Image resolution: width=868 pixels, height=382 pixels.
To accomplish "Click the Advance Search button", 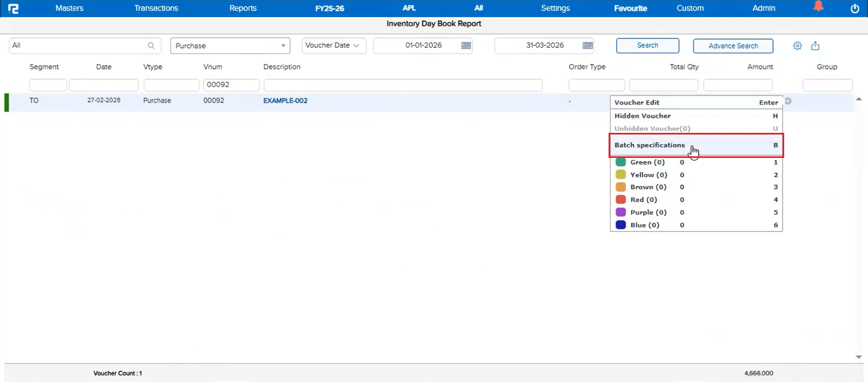I will click(x=733, y=46).
